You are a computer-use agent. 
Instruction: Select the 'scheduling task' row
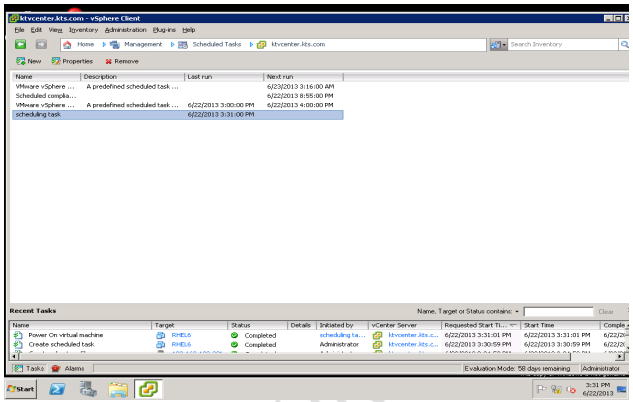(178, 115)
